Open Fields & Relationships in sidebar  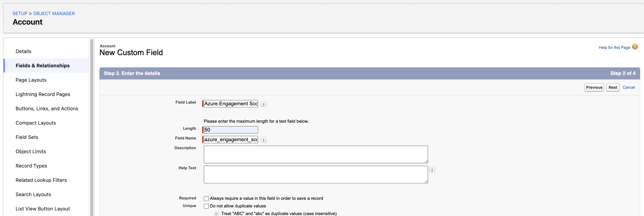(x=42, y=66)
